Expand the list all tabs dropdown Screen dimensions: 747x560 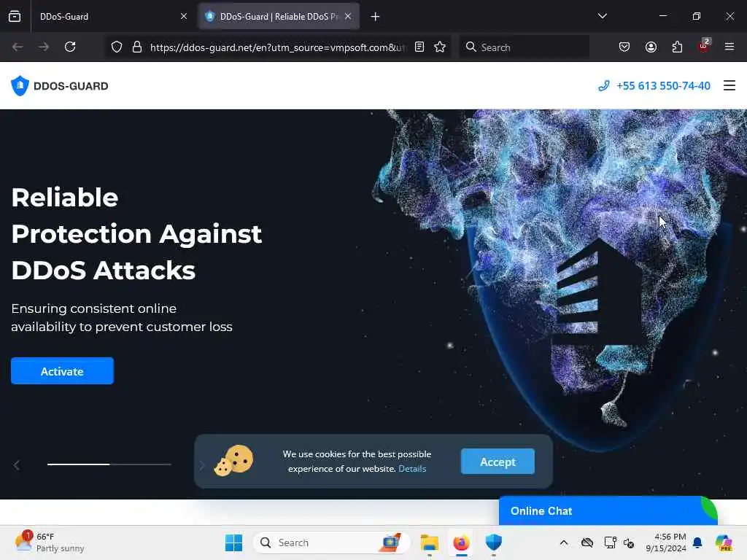[602, 16]
